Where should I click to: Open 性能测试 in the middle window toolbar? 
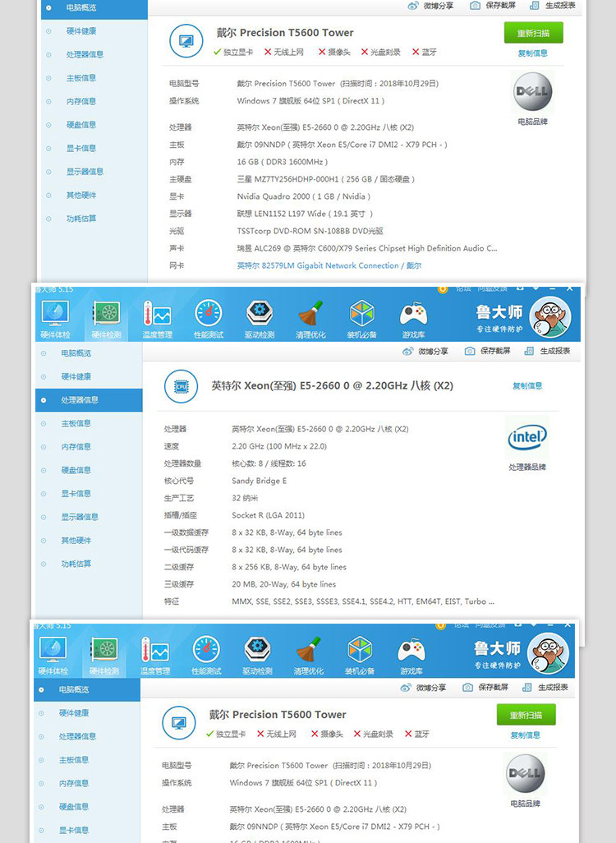coord(209,320)
